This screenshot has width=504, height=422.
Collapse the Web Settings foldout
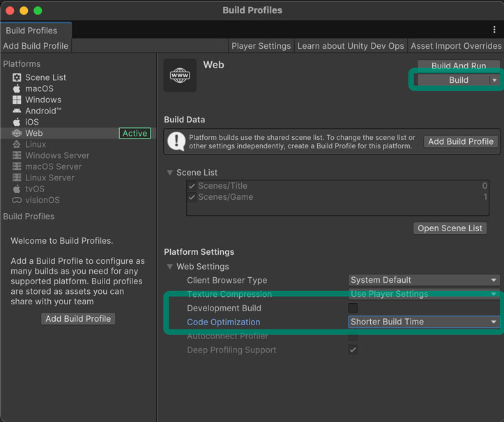(x=169, y=267)
